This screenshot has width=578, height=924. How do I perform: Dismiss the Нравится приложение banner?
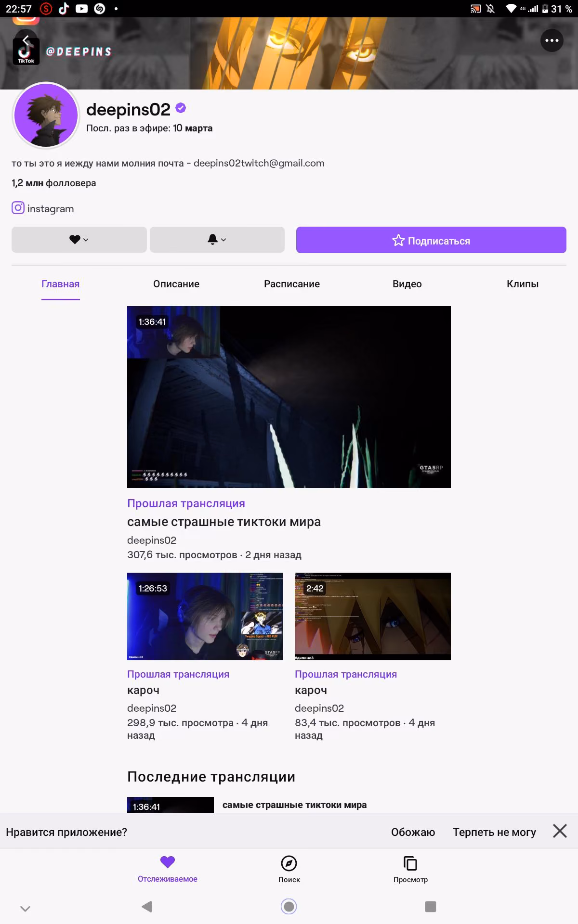560,831
